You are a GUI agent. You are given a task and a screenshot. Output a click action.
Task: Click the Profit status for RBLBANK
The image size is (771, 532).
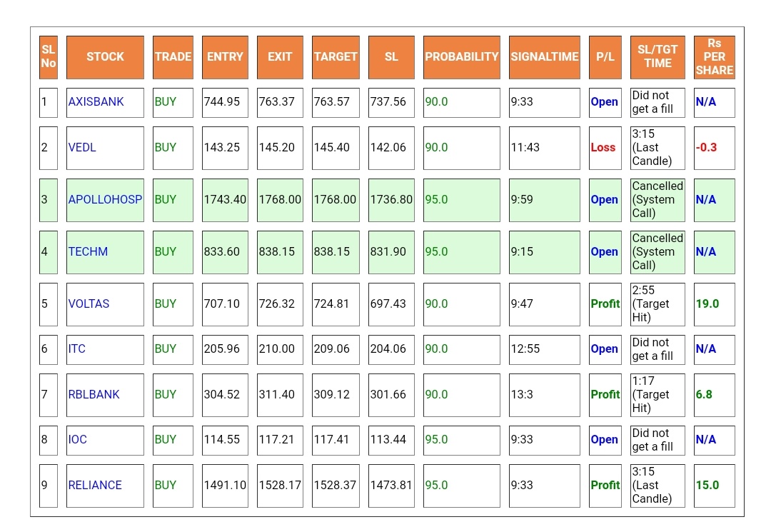[x=605, y=394]
